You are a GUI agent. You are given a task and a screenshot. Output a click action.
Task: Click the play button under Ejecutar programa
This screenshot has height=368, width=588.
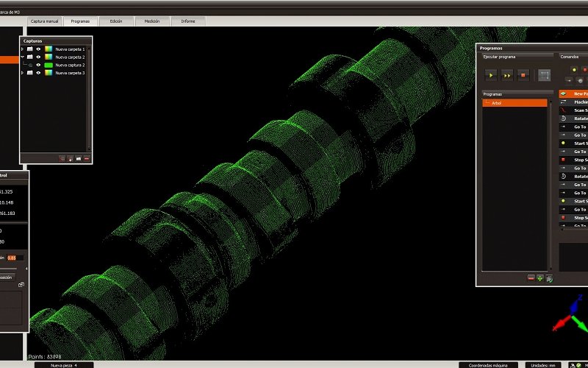tap(490, 75)
